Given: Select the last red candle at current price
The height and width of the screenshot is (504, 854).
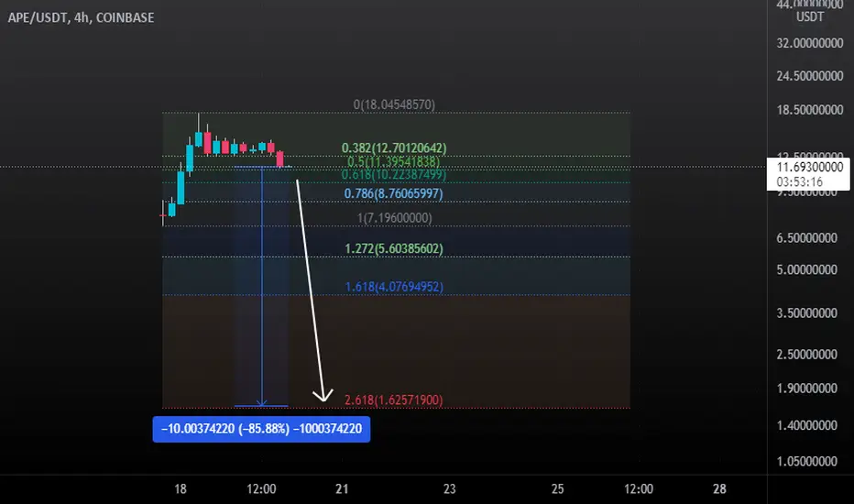Looking at the screenshot, I should tap(280, 159).
